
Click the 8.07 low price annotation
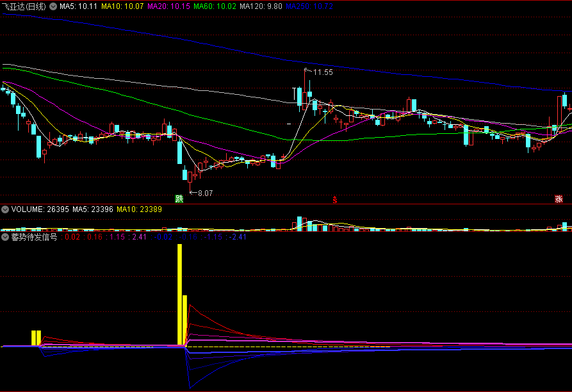coord(206,193)
